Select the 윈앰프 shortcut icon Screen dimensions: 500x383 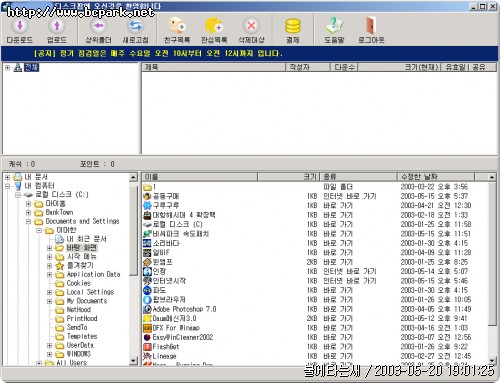[147, 262]
